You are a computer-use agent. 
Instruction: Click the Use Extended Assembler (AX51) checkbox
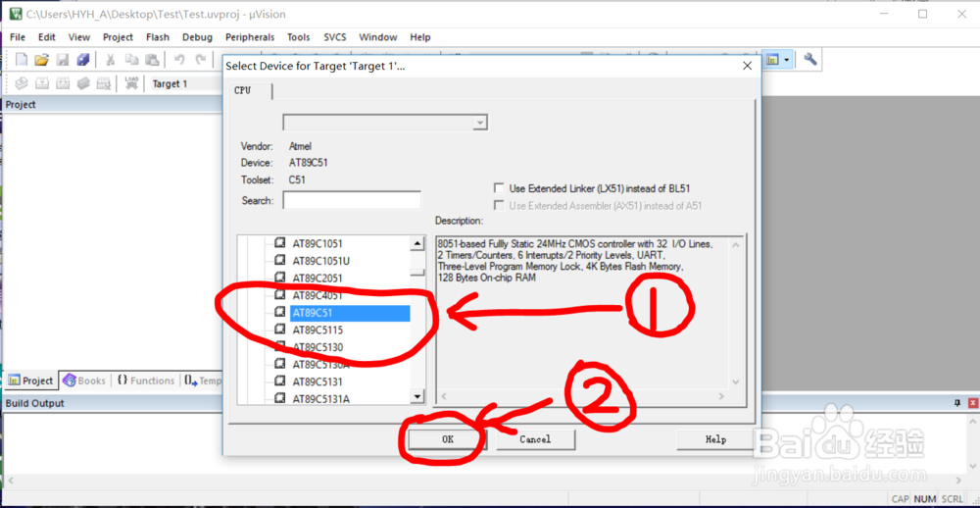point(498,206)
